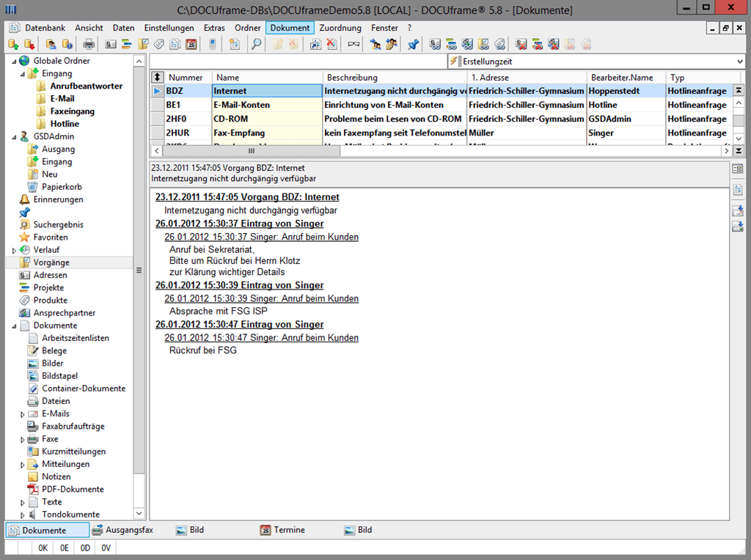Select the Fax-Empfang row in list
751x560 pixels.
239,133
